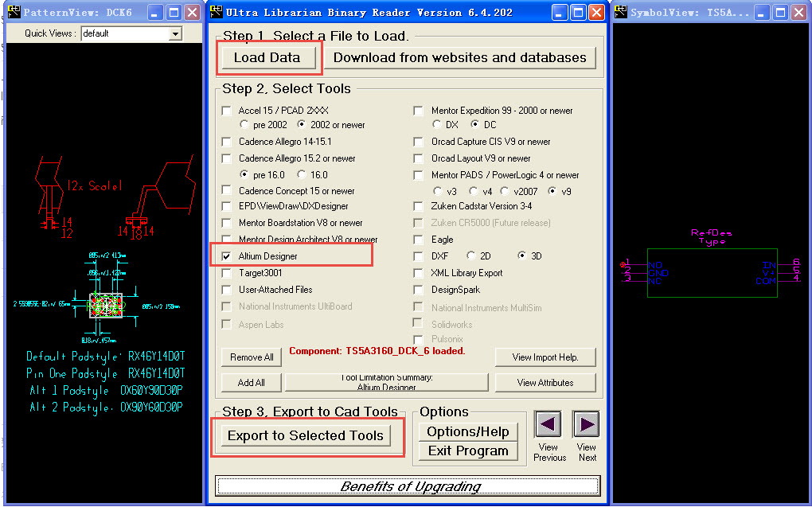This screenshot has width=812, height=507.
Task: Open the Quick Views dropdown
Action: click(175, 33)
